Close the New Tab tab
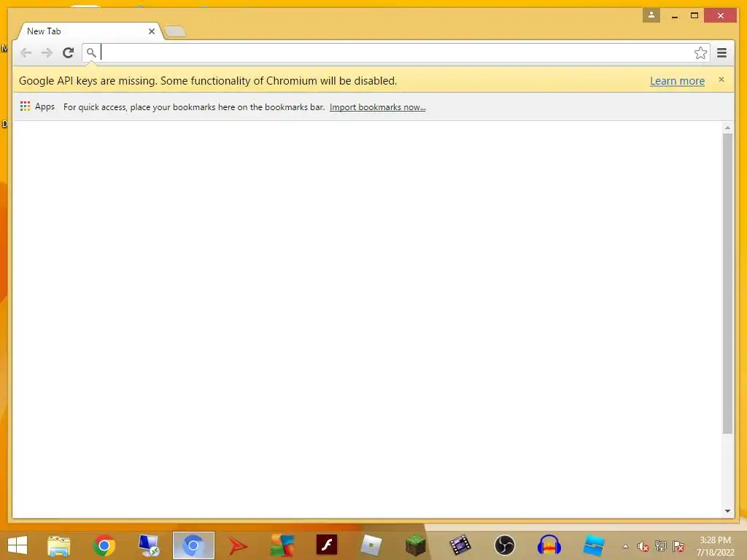 (x=152, y=31)
